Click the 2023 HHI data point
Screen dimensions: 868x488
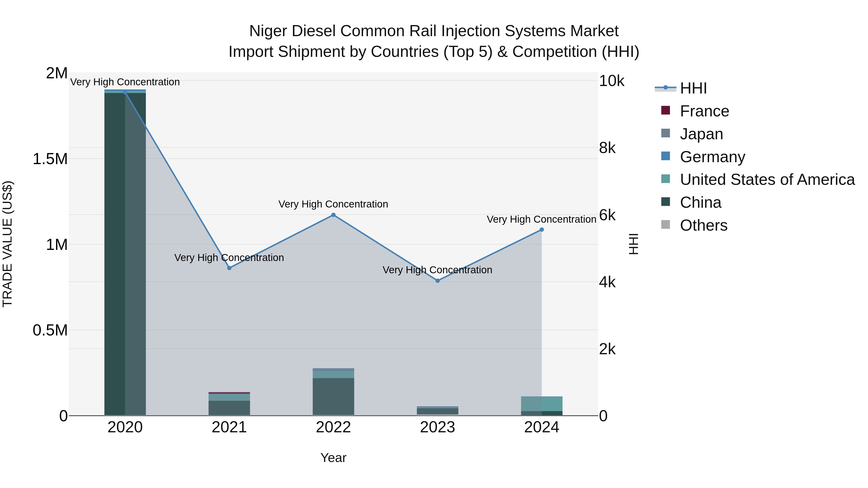point(437,281)
